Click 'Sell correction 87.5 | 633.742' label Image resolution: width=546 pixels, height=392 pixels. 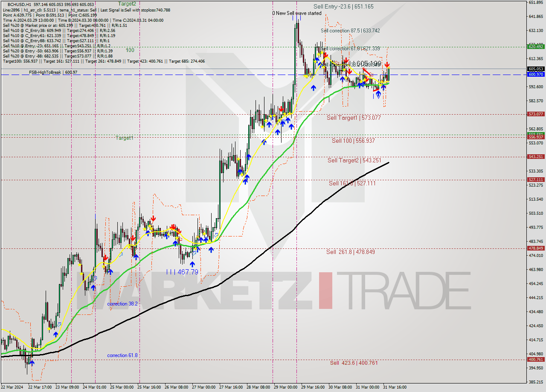[x=350, y=31]
